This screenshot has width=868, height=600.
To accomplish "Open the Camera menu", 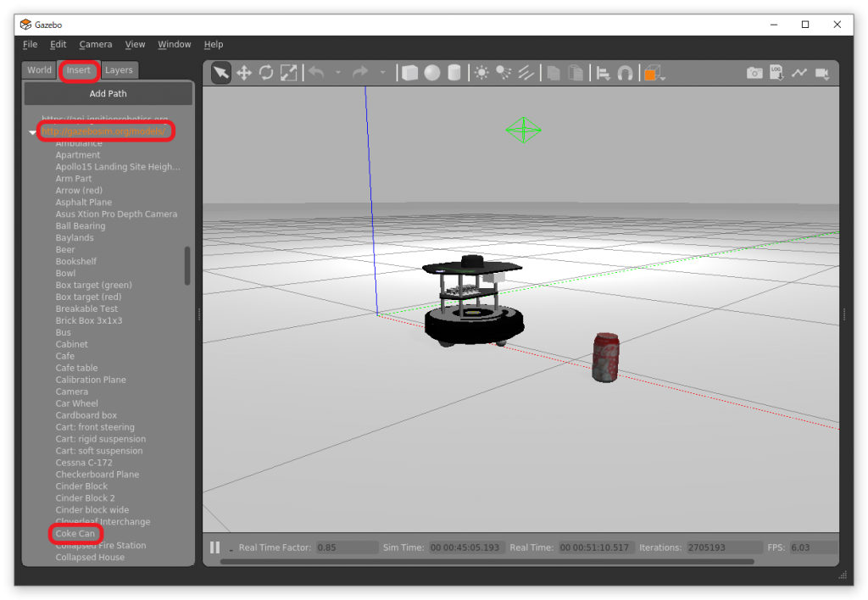I will tap(96, 44).
